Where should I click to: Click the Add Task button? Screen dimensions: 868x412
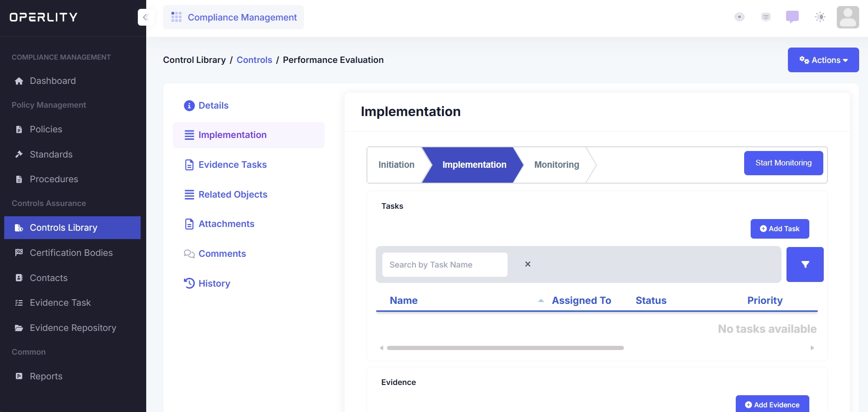[780, 229]
